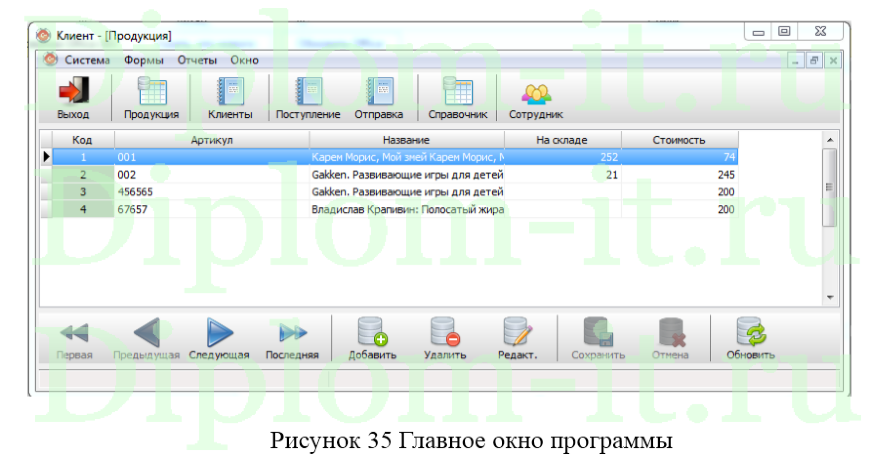The width and height of the screenshot is (871, 460).
Task: Click cost value 74 cell
Action: (679, 157)
